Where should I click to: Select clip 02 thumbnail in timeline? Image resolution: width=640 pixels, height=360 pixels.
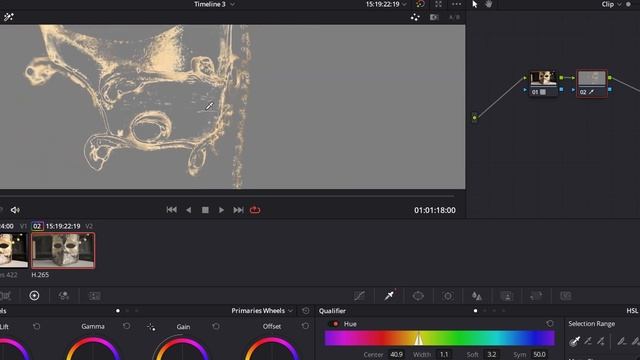coord(63,250)
